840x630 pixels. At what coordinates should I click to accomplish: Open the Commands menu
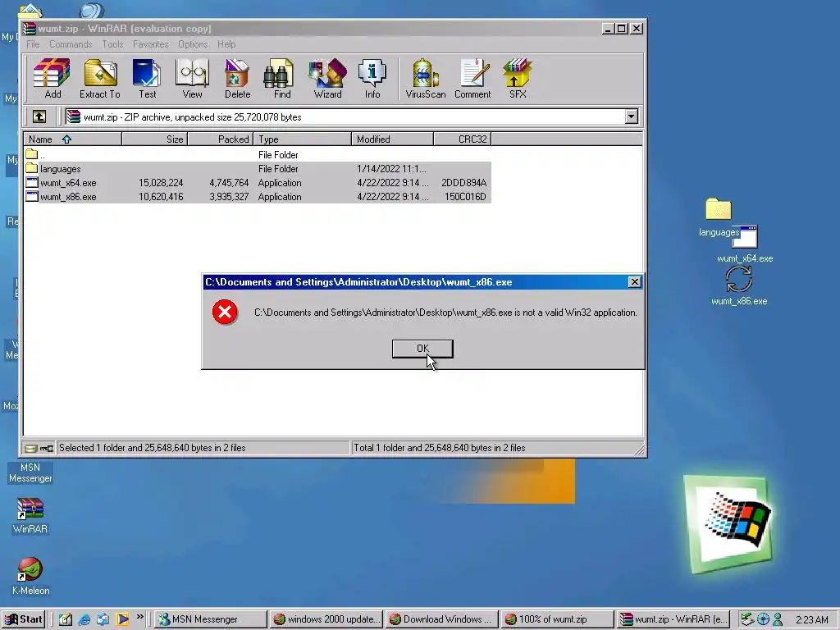pos(71,44)
